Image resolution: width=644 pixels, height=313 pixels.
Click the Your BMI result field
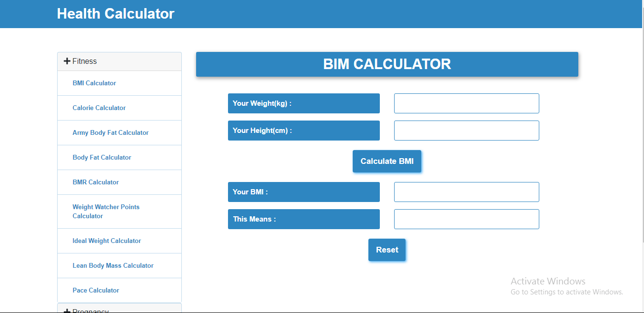pyautogui.click(x=466, y=192)
